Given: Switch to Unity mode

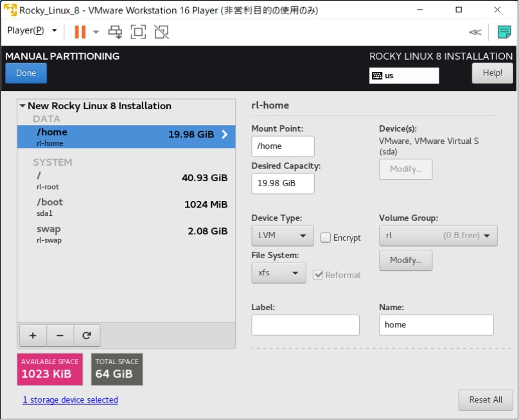Looking at the screenshot, I should pyautogui.click(x=160, y=31).
